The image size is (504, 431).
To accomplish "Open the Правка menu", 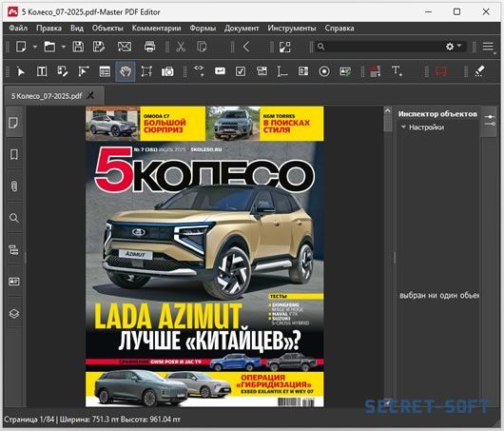I will coord(48,28).
